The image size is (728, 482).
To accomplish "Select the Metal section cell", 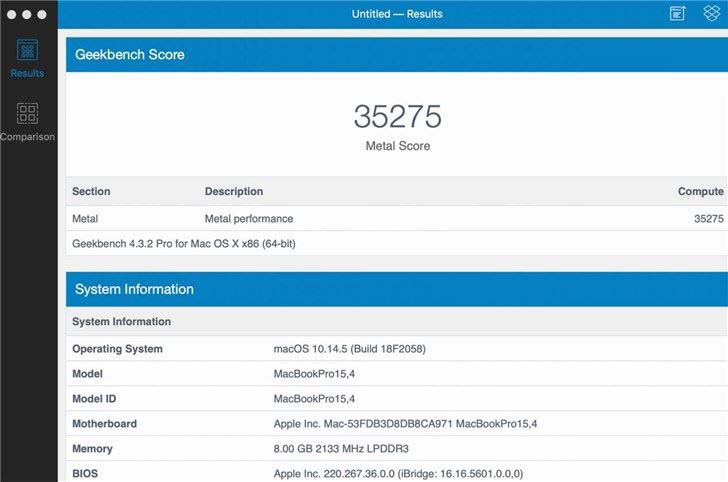I will (x=85, y=219).
